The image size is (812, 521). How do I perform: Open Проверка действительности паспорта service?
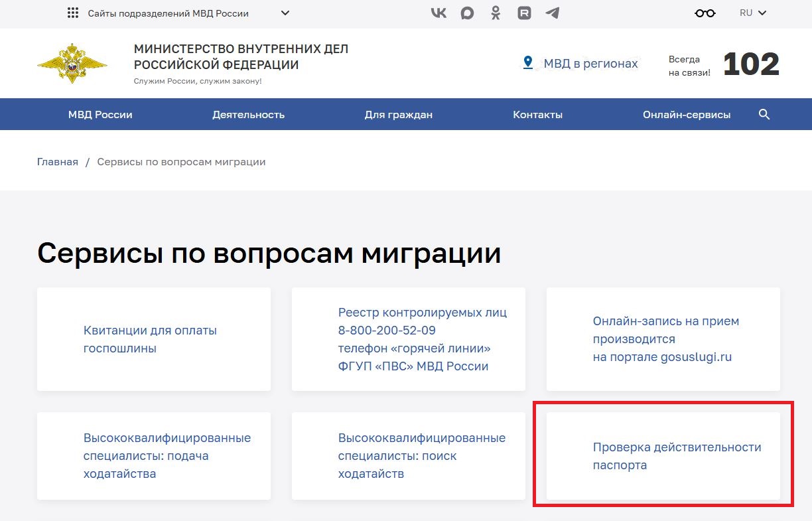tap(677, 456)
